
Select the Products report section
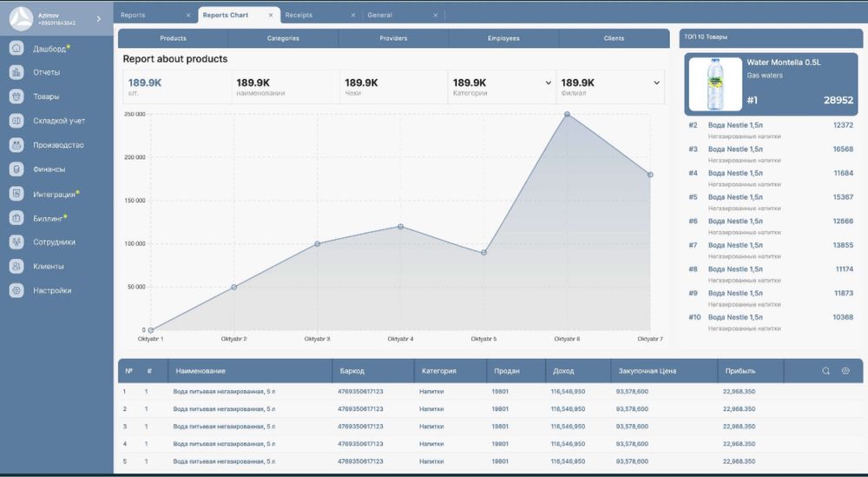[x=173, y=38]
